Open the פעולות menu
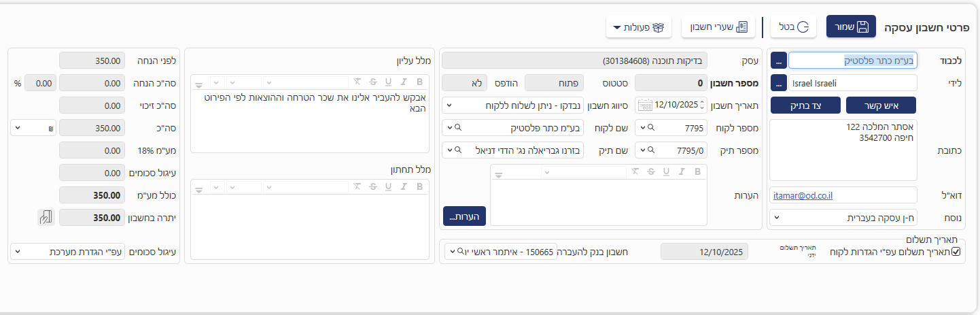980x315 pixels. click(639, 27)
